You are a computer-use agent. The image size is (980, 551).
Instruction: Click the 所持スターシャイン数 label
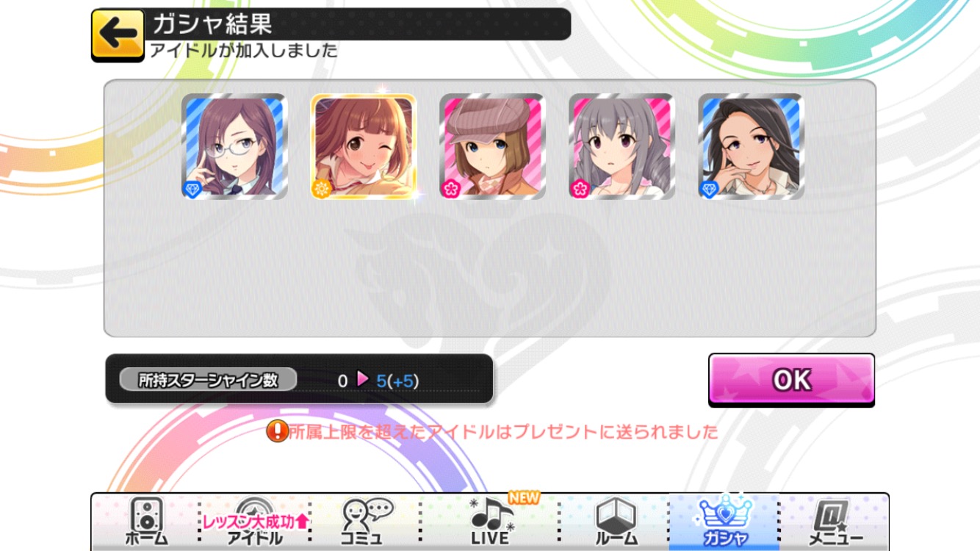coord(208,380)
